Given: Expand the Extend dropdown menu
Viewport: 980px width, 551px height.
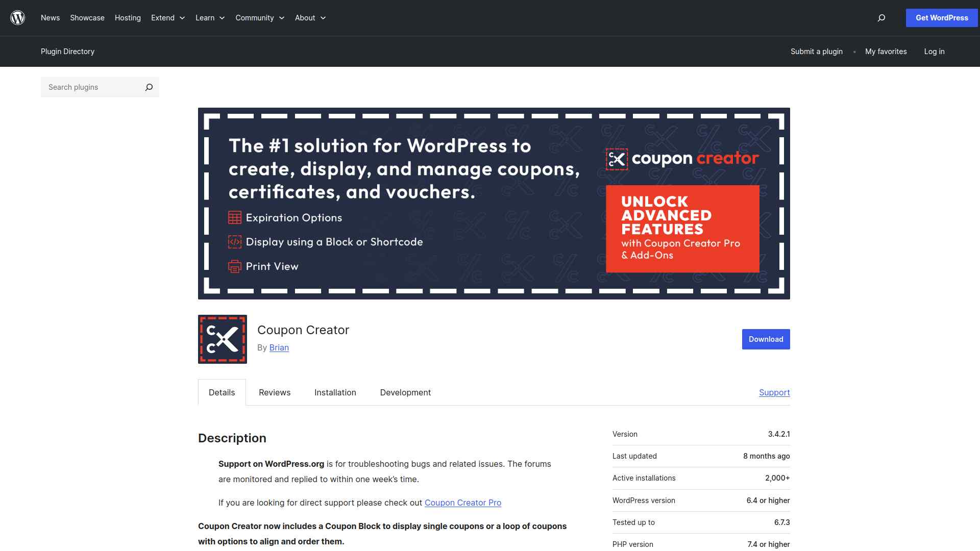Looking at the screenshot, I should tap(168, 18).
